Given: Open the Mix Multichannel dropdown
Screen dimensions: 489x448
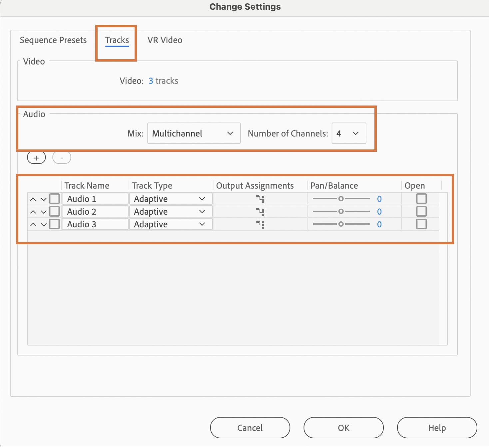Looking at the screenshot, I should pyautogui.click(x=194, y=133).
